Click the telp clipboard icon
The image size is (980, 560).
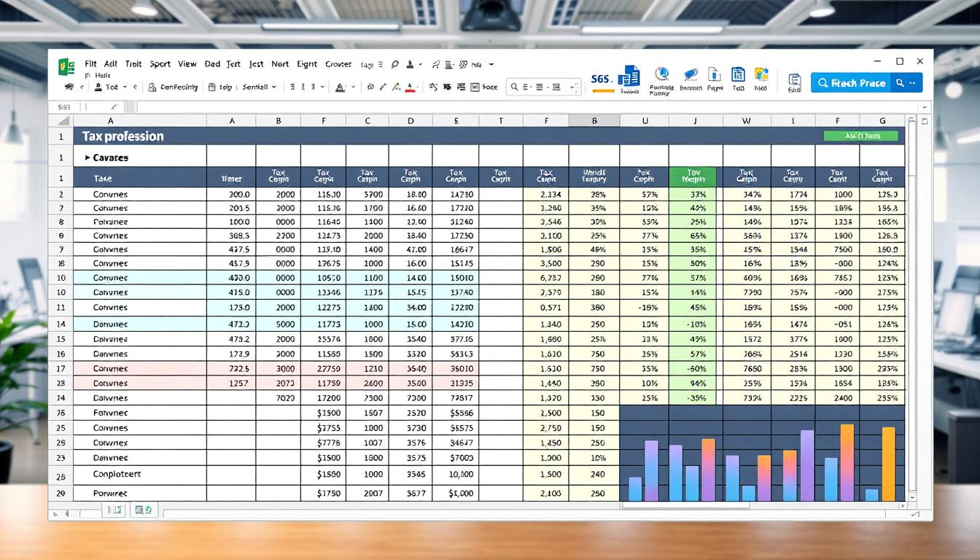pos(211,87)
